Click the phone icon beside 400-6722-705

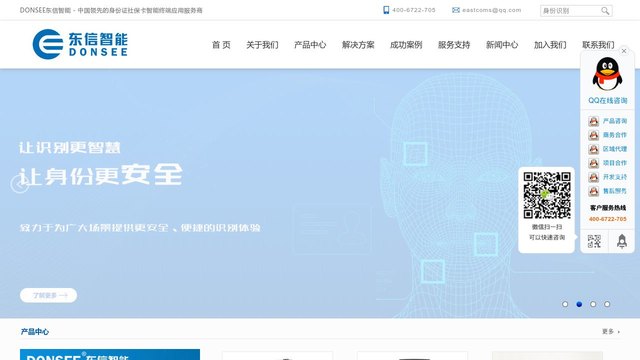pyautogui.click(x=386, y=10)
